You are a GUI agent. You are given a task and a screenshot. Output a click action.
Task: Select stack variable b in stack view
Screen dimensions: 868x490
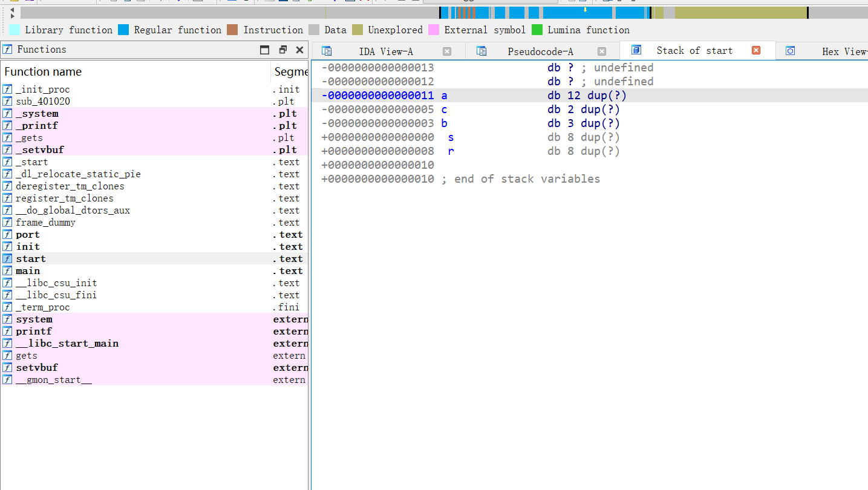(x=445, y=123)
